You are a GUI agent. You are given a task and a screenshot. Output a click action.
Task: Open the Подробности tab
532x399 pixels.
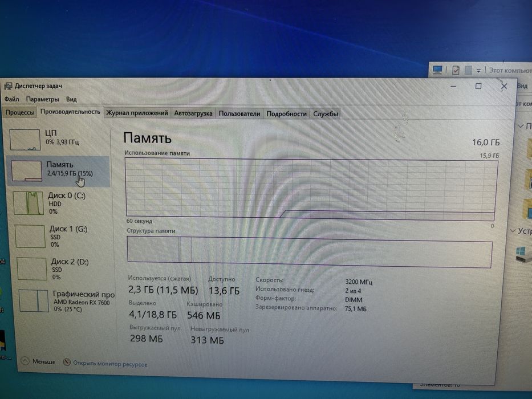pos(286,114)
